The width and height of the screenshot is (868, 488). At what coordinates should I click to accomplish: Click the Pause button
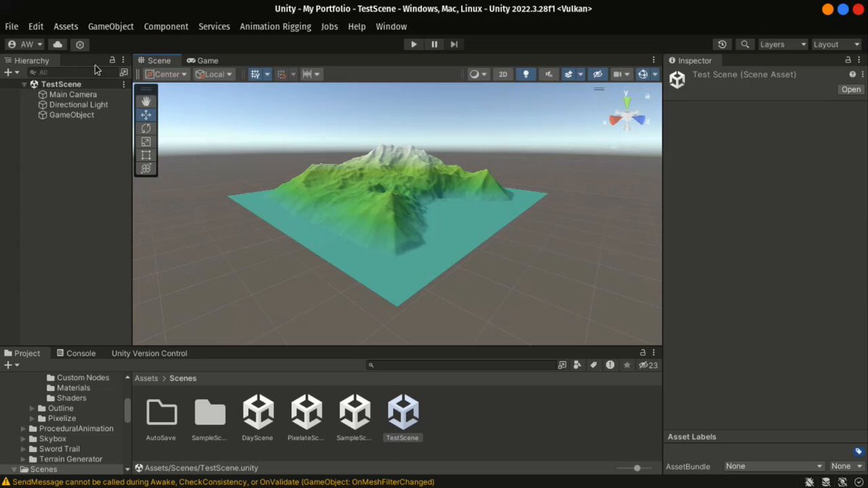click(434, 44)
